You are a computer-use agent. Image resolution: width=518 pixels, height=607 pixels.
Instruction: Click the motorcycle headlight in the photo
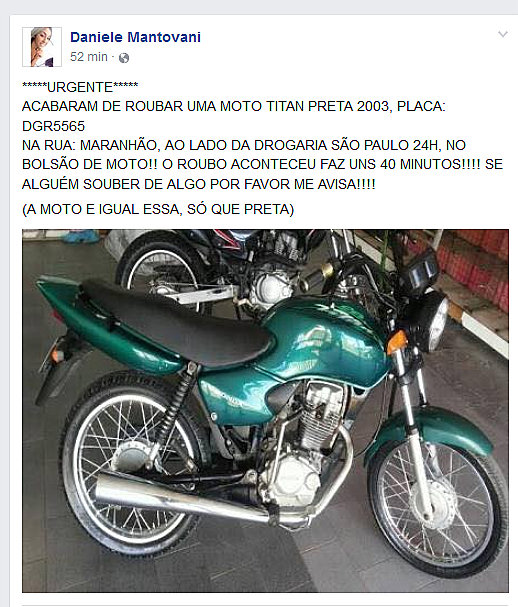click(433, 320)
